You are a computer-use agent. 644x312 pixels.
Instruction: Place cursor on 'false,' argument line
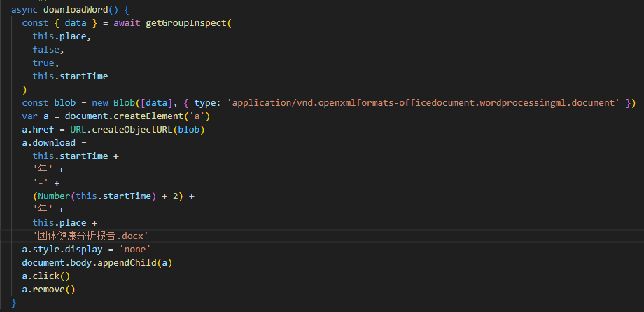point(48,49)
